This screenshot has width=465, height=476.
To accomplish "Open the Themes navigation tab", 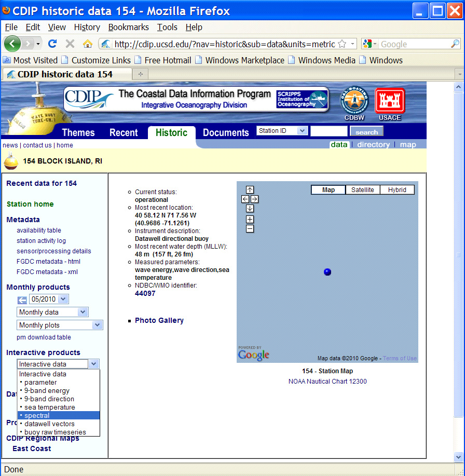I will pos(78,133).
